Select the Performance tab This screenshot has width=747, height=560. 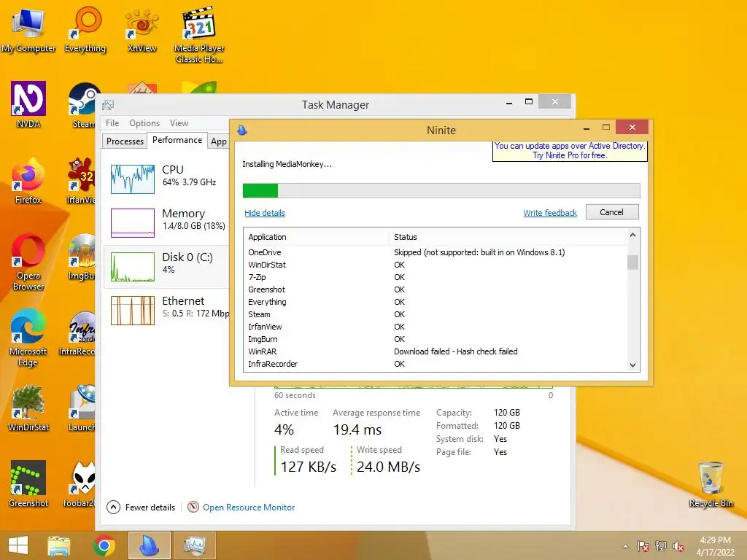tap(177, 140)
